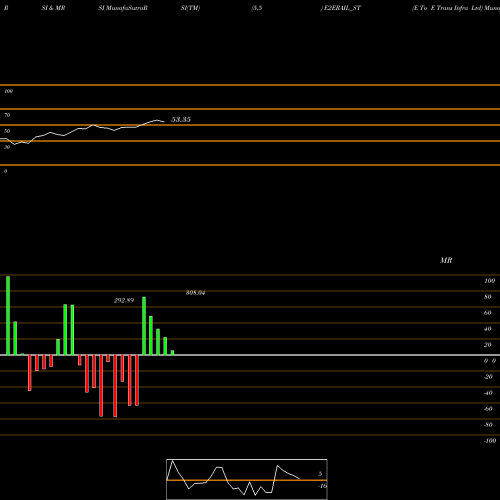Image resolution: width=500 pixels, height=500 pixels.
Task: Click the value 5 beside mini chart
Action: tap(320, 474)
